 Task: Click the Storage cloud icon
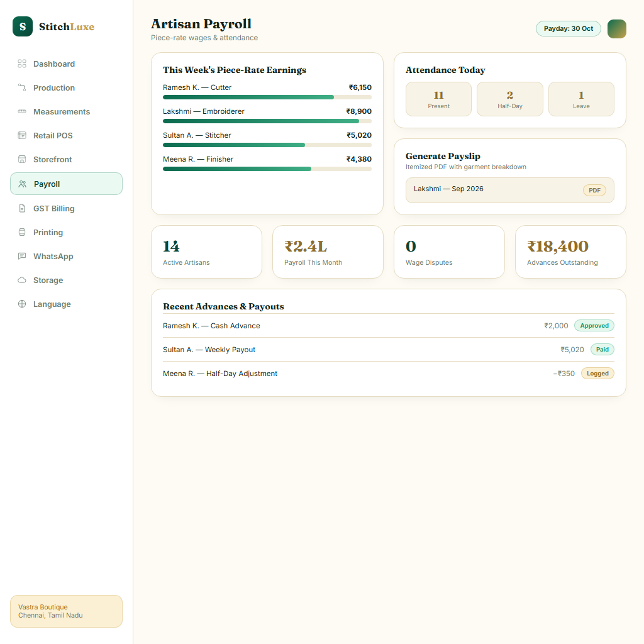pyautogui.click(x=22, y=280)
